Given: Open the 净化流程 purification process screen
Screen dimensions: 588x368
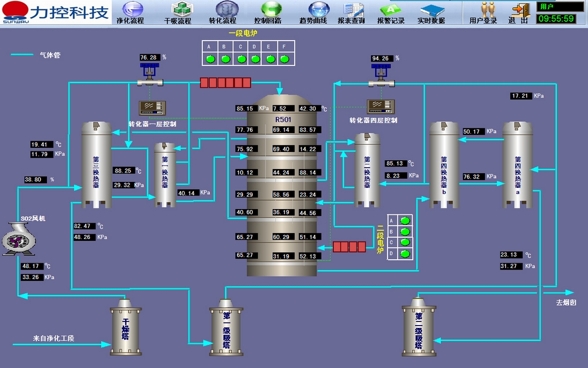Looking at the screenshot, I should 130,12.
